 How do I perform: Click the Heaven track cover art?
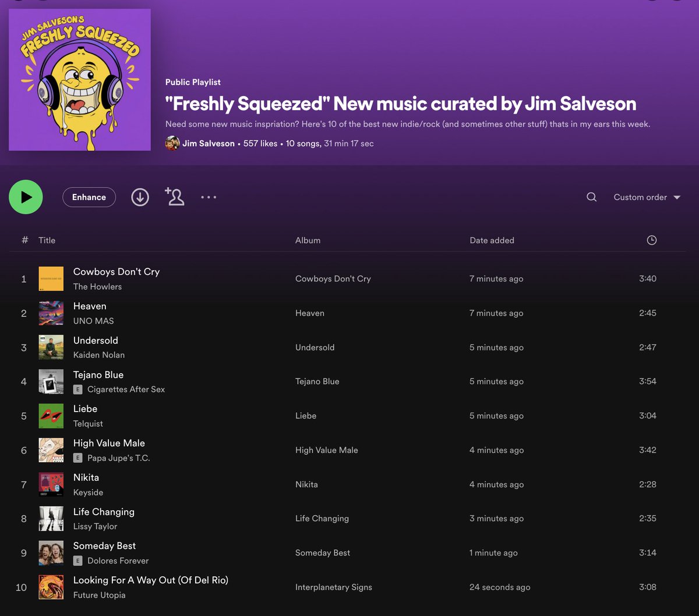[x=51, y=313]
